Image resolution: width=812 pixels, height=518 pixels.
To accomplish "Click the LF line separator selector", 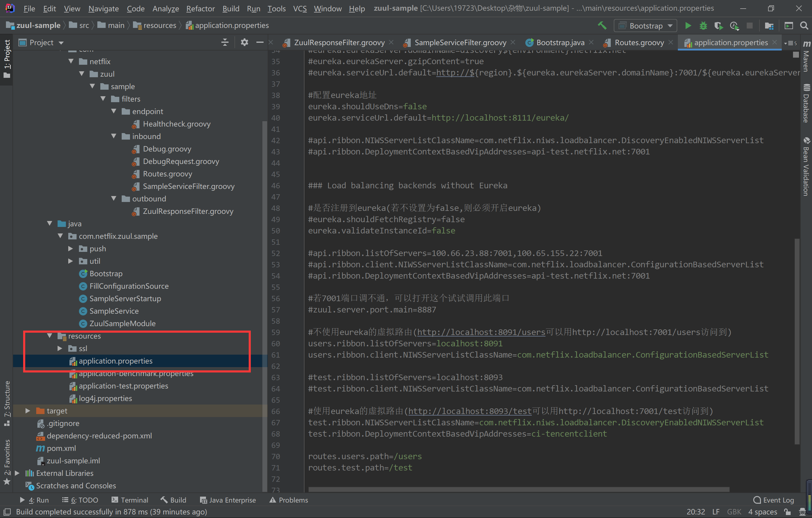I will [x=716, y=511].
